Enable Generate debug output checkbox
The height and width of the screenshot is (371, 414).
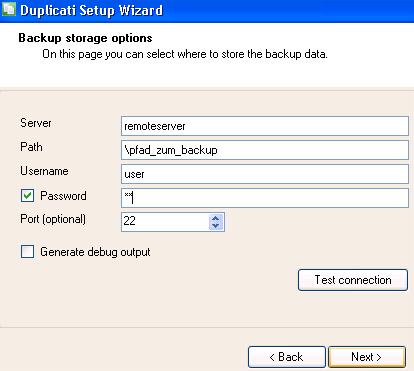coord(27,252)
